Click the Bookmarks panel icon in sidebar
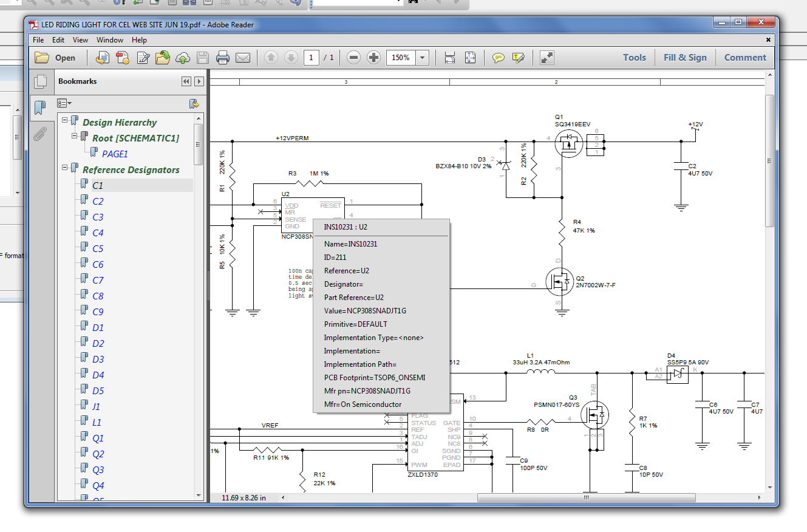The width and height of the screenshot is (807, 532). click(x=40, y=107)
